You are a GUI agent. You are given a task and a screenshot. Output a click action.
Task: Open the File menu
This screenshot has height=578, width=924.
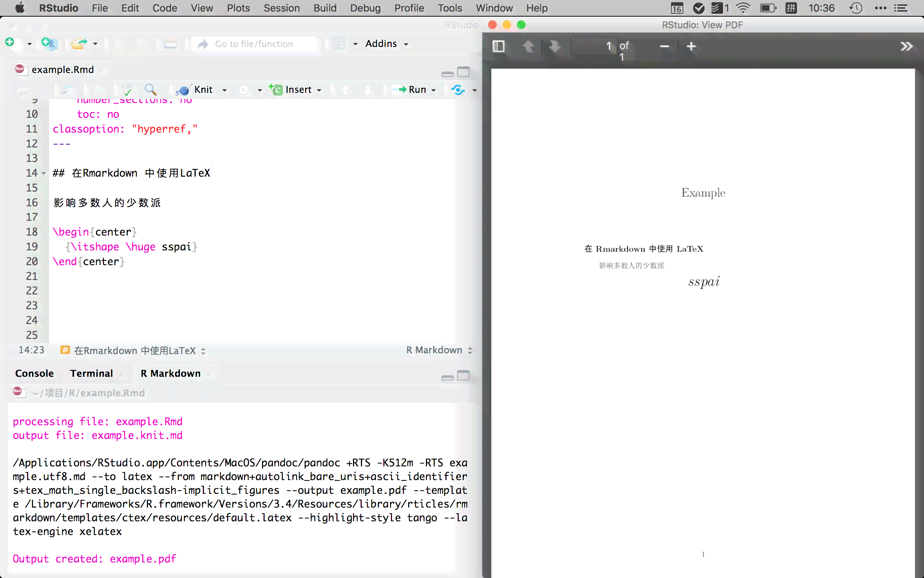point(100,8)
